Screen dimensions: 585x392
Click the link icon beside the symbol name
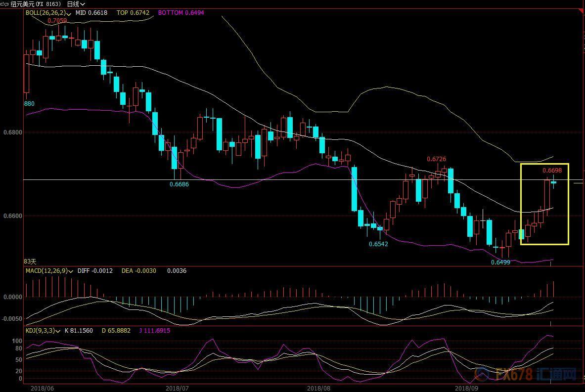5,4
